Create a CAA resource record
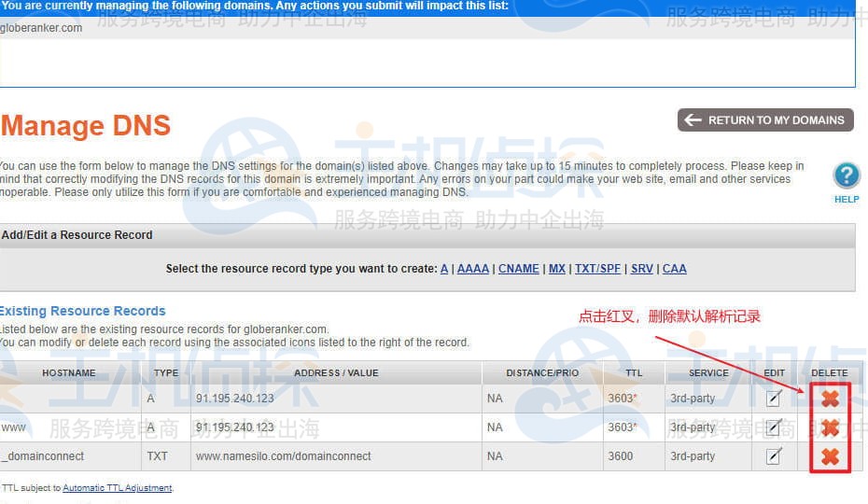This screenshot has width=868, height=504. click(674, 269)
